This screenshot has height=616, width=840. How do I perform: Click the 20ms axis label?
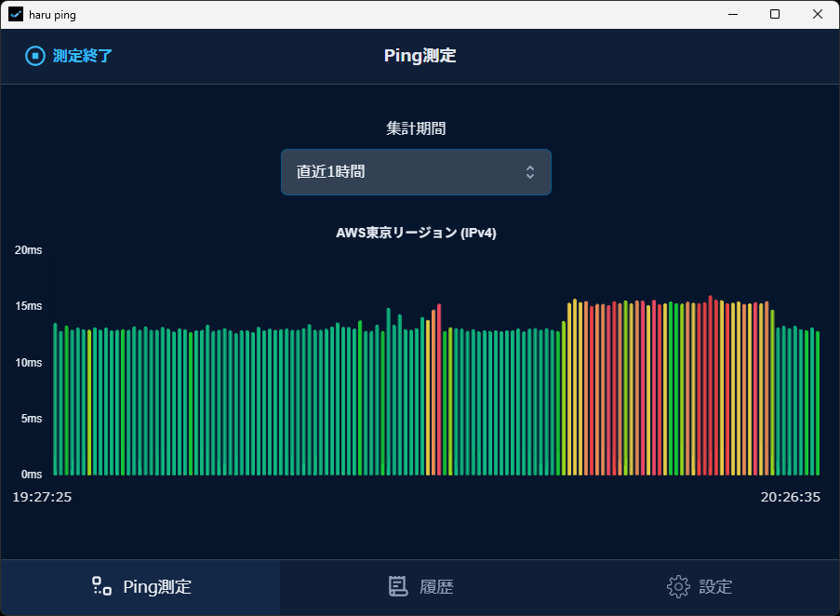[29, 250]
